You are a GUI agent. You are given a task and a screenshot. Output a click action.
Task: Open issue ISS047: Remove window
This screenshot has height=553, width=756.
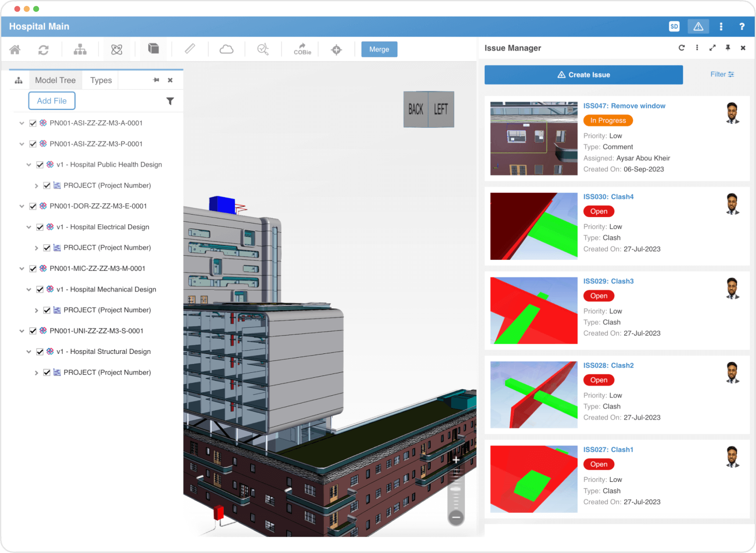coord(624,106)
